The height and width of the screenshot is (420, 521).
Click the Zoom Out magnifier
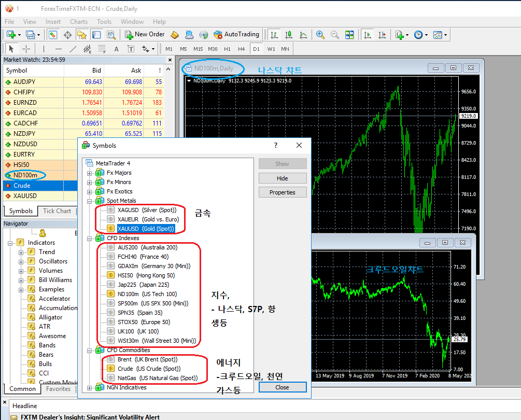pyautogui.click(x=335, y=35)
